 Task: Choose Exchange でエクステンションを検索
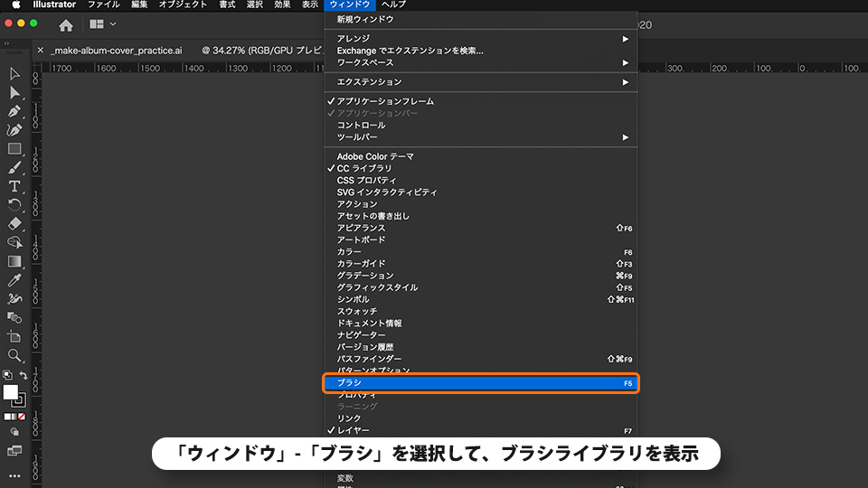480,51
